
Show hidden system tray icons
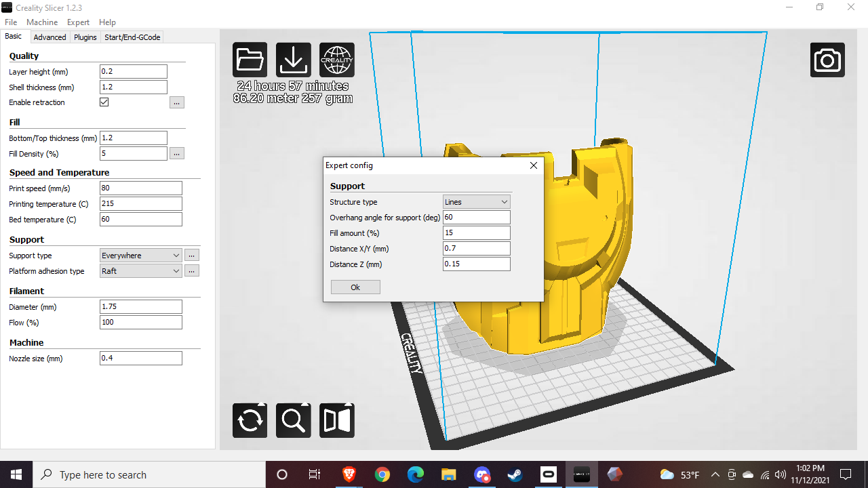pos(715,474)
